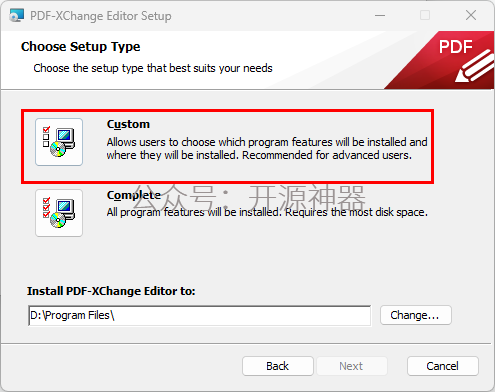Click the PDF-XChange Editor Setup window title

click(x=101, y=16)
